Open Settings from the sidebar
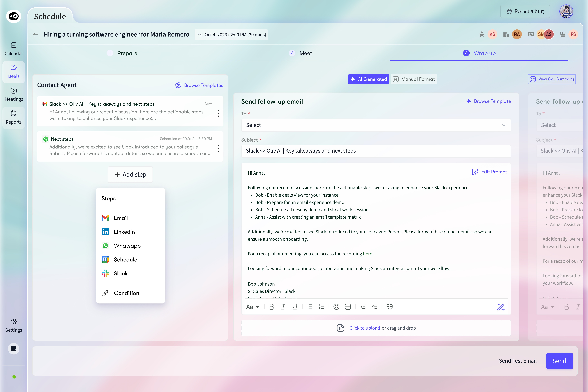Screen dimensions: 588x392 [14, 326]
